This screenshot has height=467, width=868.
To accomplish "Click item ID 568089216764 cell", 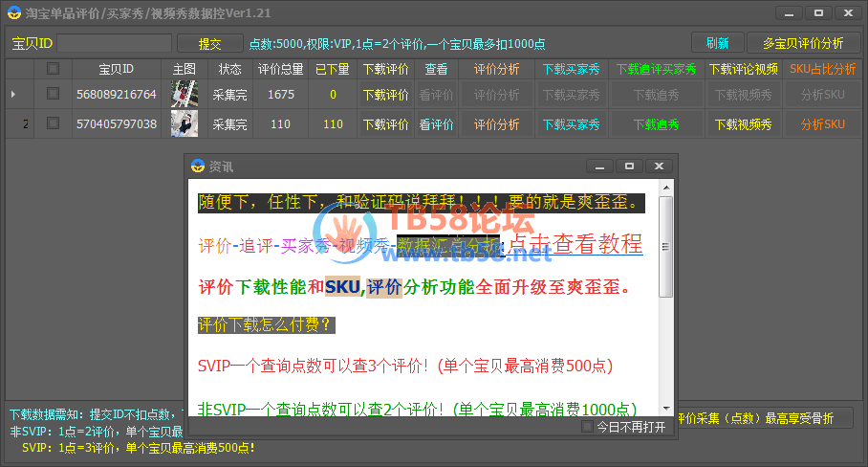I will click(x=117, y=94).
